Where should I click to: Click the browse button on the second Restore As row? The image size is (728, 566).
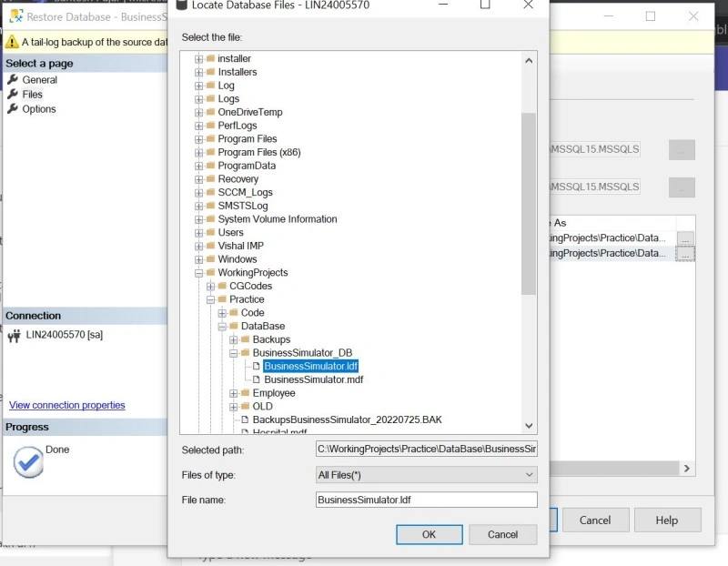coord(685,254)
